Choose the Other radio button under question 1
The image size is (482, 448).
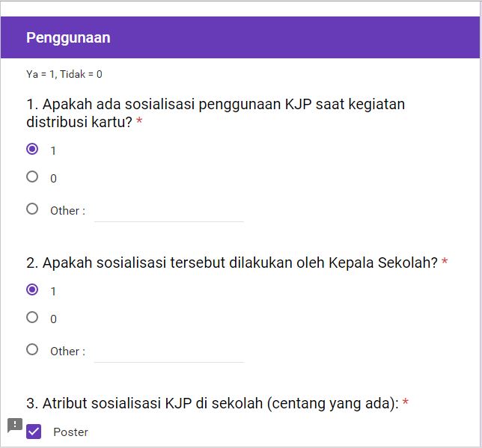(32, 209)
